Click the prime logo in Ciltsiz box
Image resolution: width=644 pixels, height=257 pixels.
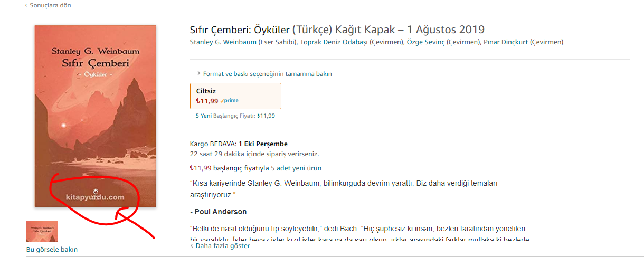(230, 101)
